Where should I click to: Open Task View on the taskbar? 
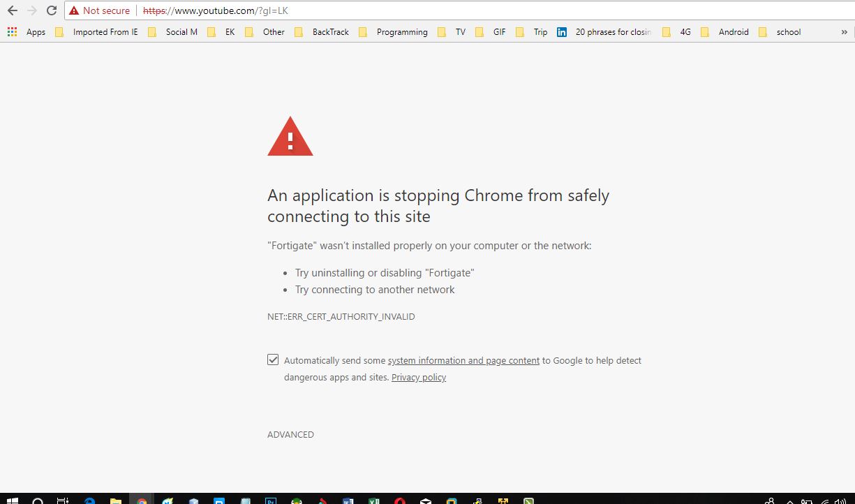tap(63, 500)
